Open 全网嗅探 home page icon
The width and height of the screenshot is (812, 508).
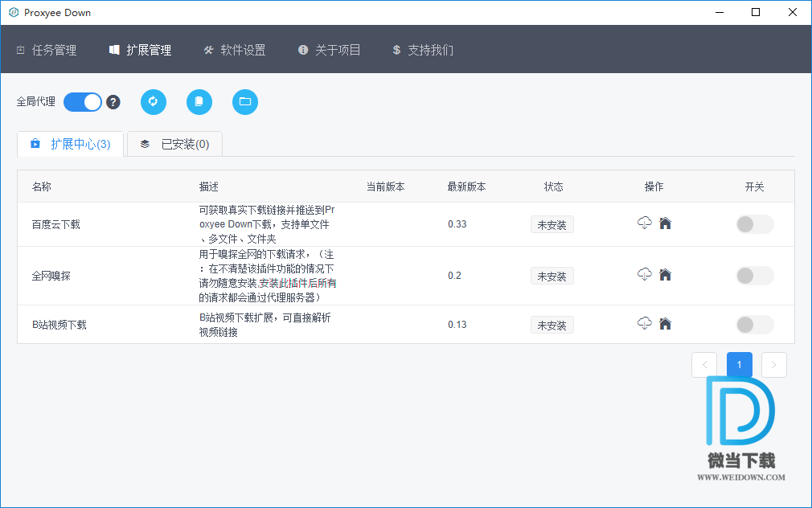(x=666, y=274)
